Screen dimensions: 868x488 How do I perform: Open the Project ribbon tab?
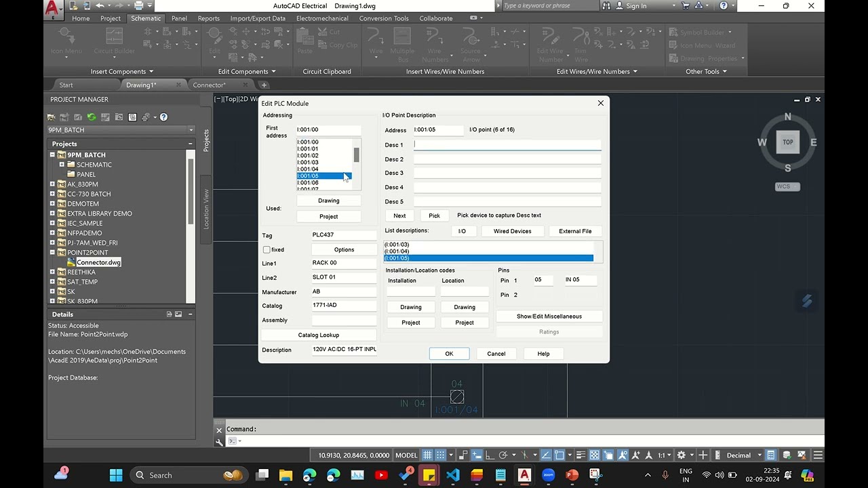coord(111,18)
